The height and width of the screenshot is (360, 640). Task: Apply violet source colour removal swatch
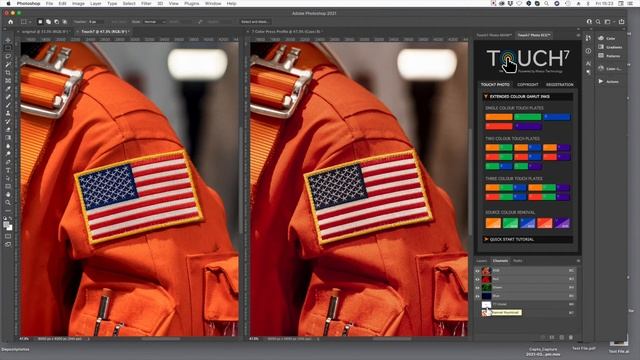pyautogui.click(x=562, y=223)
